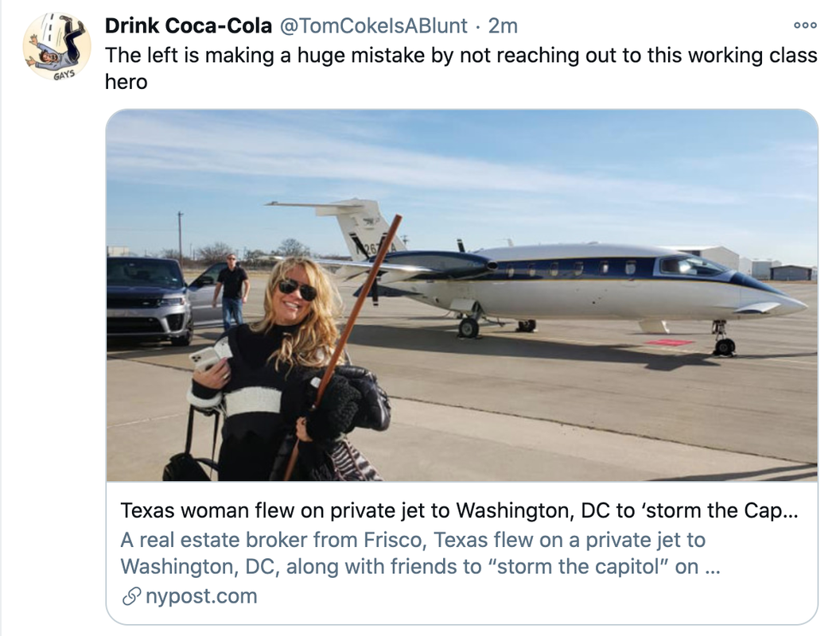The image size is (840, 636).
Task: Click the jet's nose landing gear
Action: coord(723,340)
